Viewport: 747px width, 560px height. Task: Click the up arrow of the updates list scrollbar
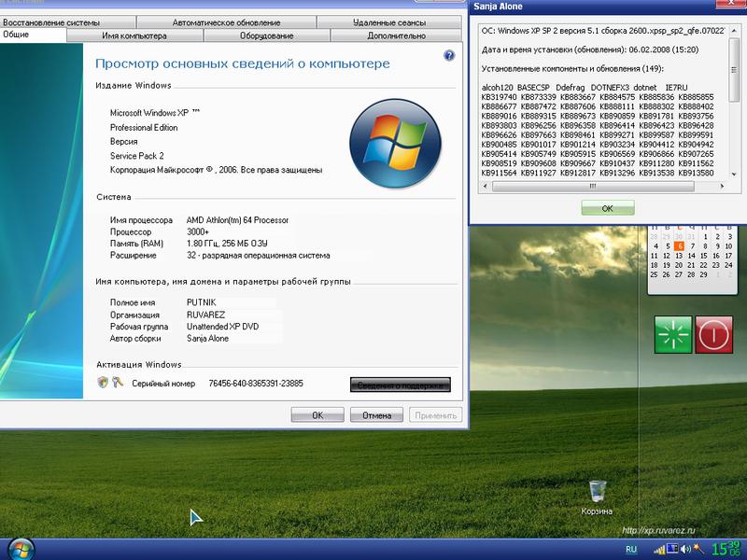[x=734, y=31]
